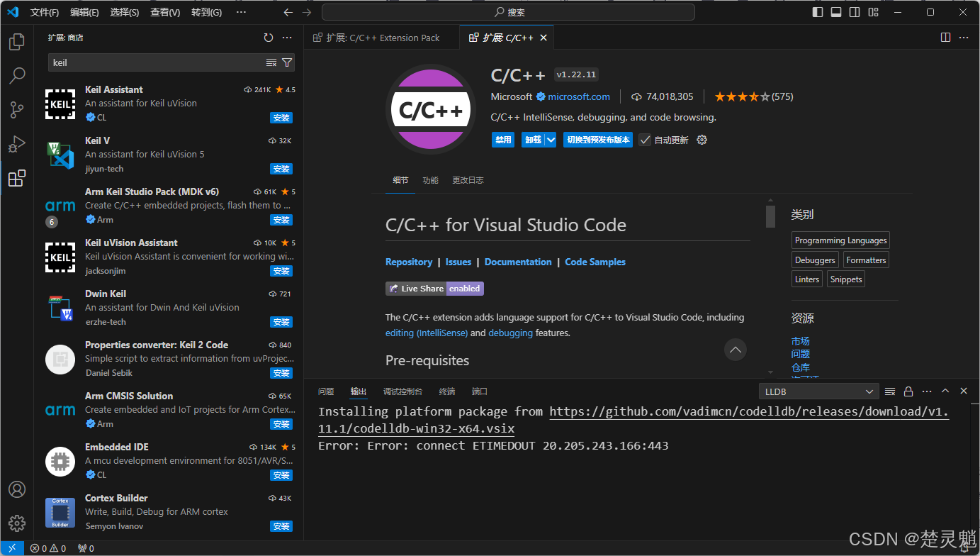Switch to pre-release version button
This screenshot has height=556, width=980.
(x=598, y=140)
